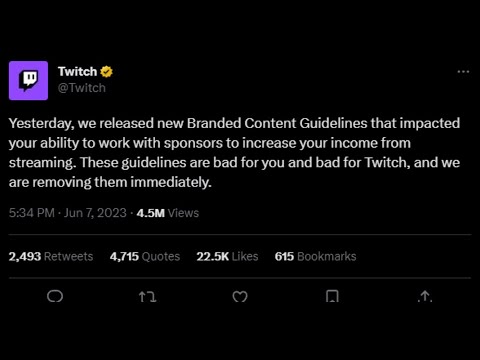Bookmark the tweet using bookmark icon

[x=332, y=296]
